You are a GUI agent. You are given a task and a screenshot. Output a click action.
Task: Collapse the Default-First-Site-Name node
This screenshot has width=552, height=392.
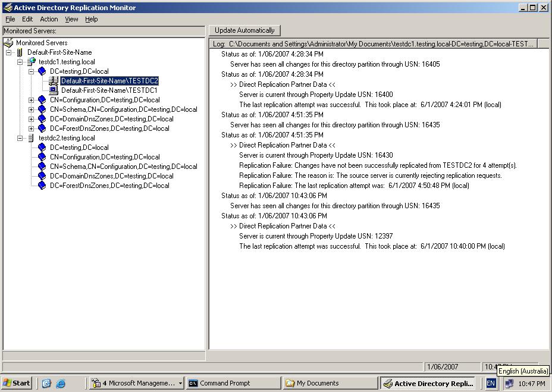tap(9, 52)
